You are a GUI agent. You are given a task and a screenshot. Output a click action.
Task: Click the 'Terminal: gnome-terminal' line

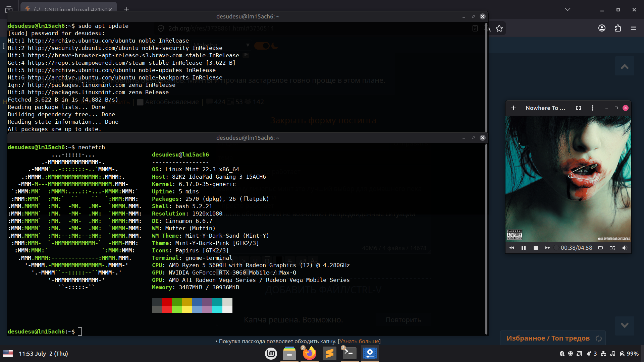point(192,258)
